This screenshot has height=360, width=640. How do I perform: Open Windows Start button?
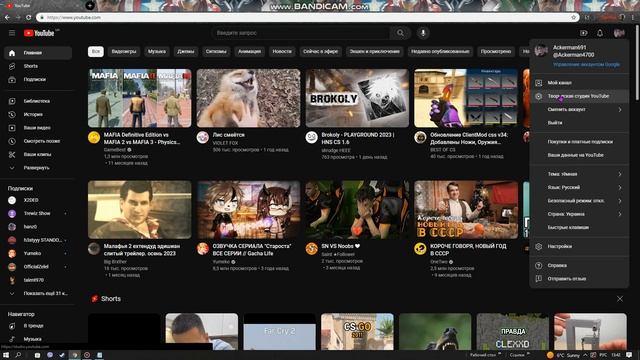coord(6,355)
